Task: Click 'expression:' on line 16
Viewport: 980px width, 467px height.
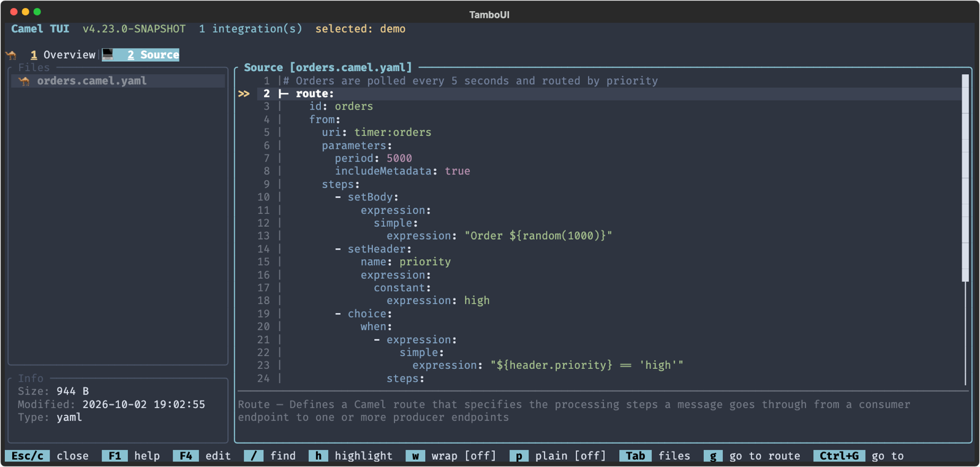Action: (396, 275)
